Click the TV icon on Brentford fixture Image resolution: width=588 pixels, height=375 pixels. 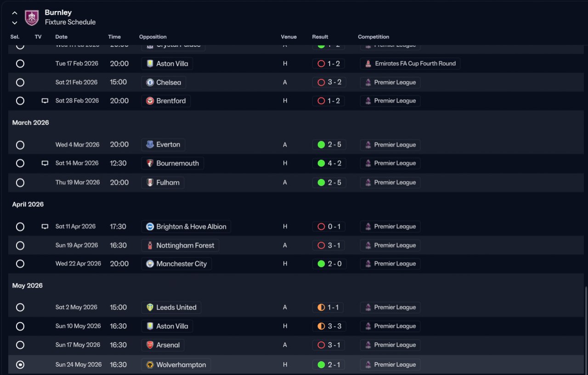coord(45,101)
